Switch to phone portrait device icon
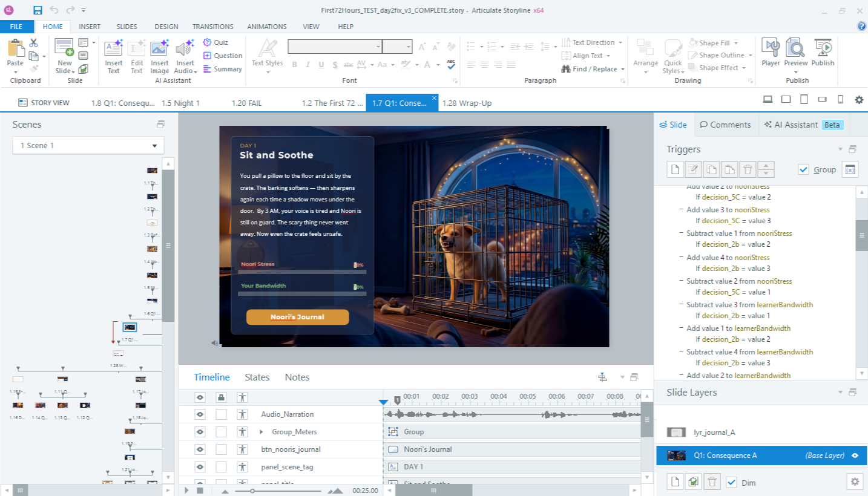Screen dimensions: 868x496 pos(840,99)
